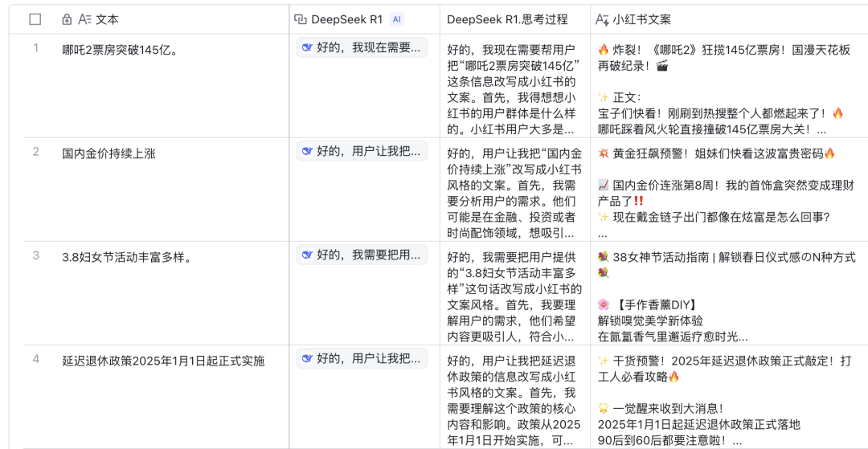The height and width of the screenshot is (449, 868).
Task: Click the lock icon beside 文本 header
Action: point(67,20)
